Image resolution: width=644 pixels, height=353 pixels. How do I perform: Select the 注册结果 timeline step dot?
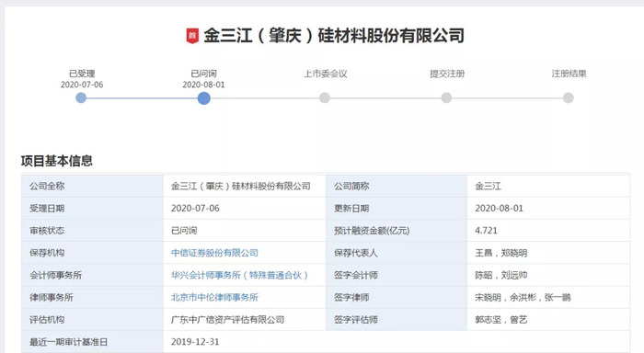[569, 97]
